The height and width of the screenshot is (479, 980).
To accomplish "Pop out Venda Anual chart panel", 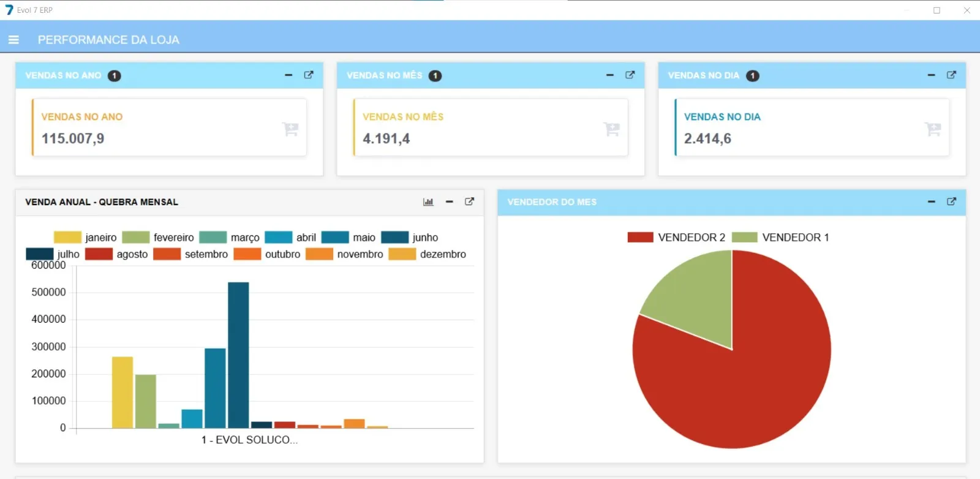I will click(x=469, y=202).
